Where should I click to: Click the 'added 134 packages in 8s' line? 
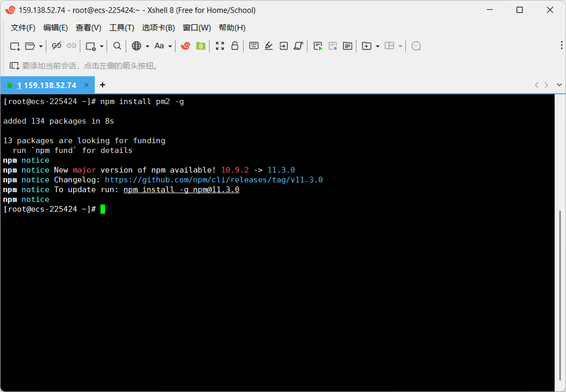coord(59,121)
